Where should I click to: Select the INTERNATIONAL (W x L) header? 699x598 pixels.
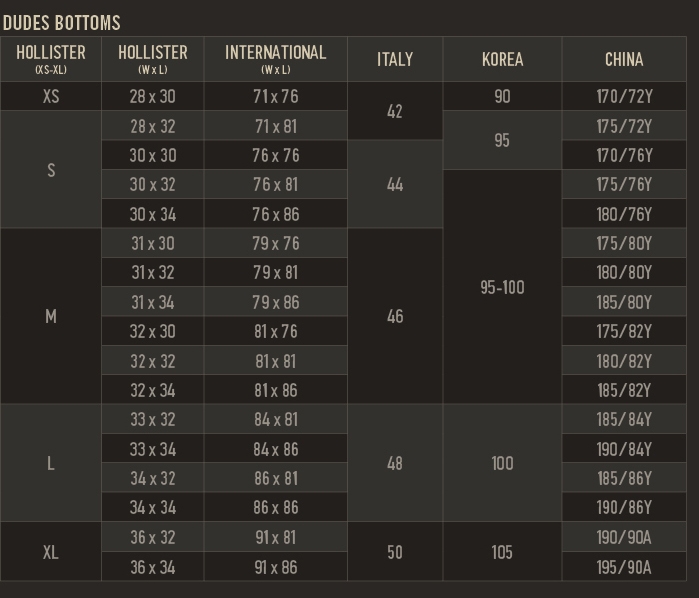point(275,58)
